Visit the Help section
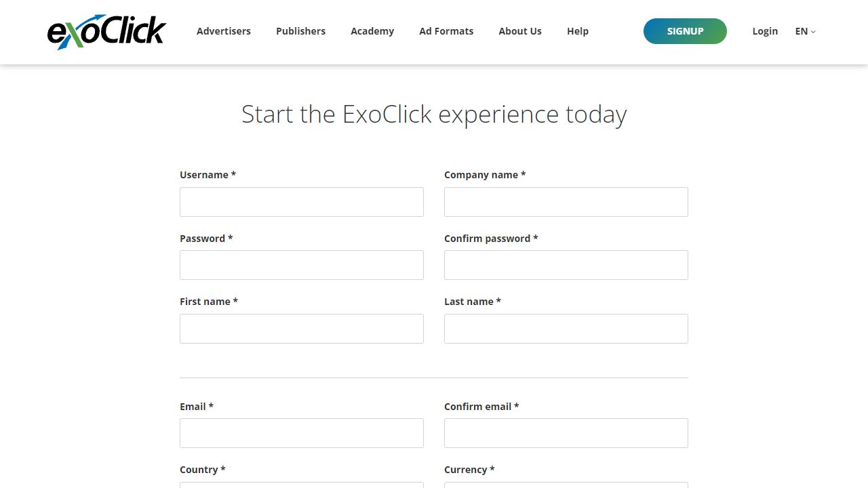Viewport: 868px width, 488px height. 578,31
